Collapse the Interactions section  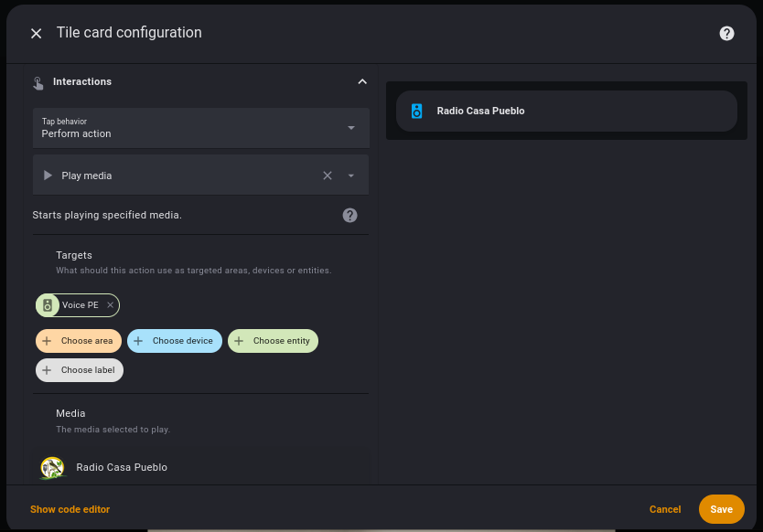point(362,81)
